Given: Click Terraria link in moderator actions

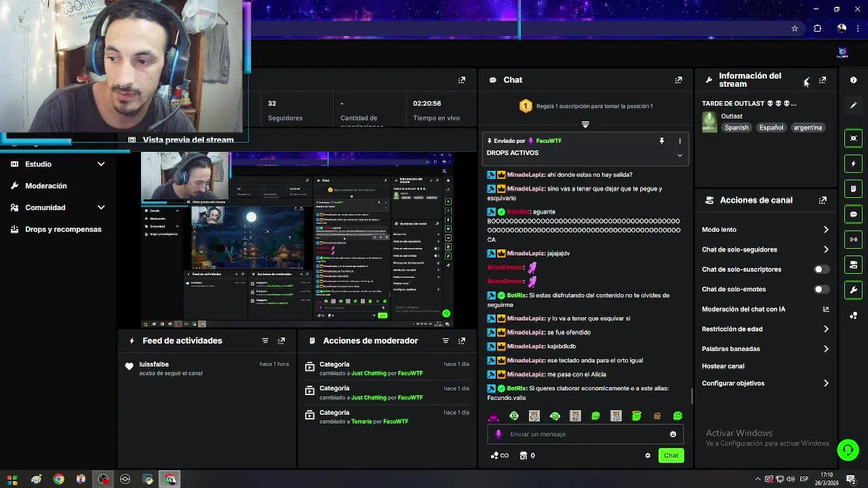Looking at the screenshot, I should coord(361,422).
